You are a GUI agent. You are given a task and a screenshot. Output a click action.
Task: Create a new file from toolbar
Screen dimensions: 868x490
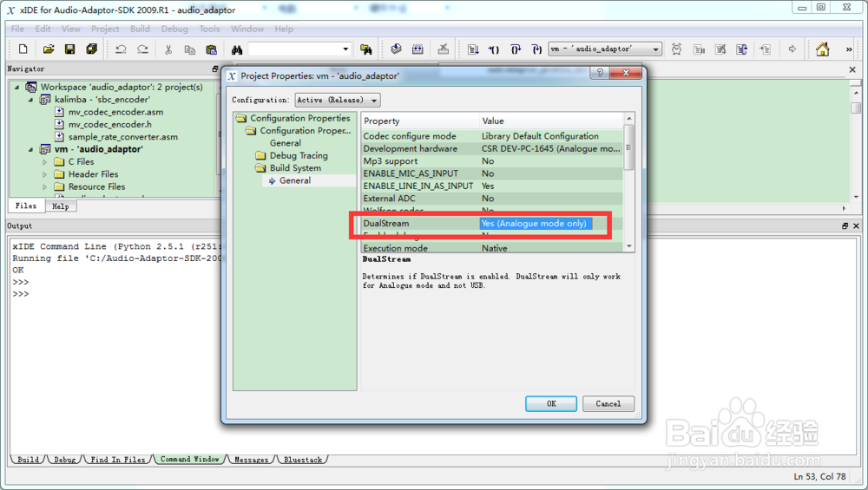pyautogui.click(x=23, y=49)
